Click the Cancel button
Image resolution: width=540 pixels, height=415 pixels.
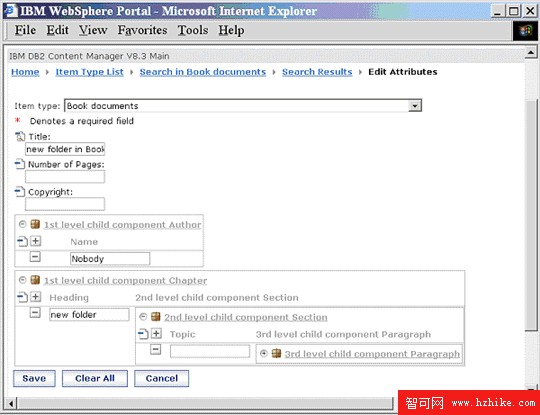[x=162, y=378]
